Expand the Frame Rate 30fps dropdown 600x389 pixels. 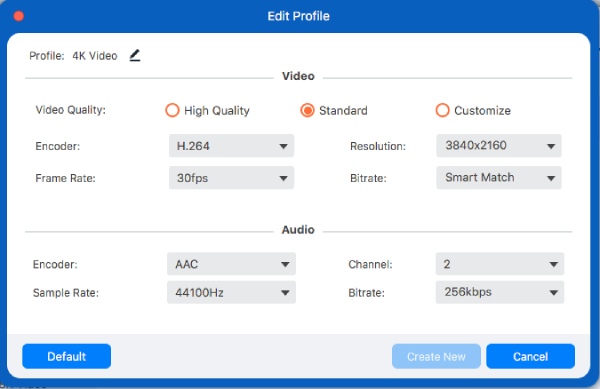coord(232,178)
